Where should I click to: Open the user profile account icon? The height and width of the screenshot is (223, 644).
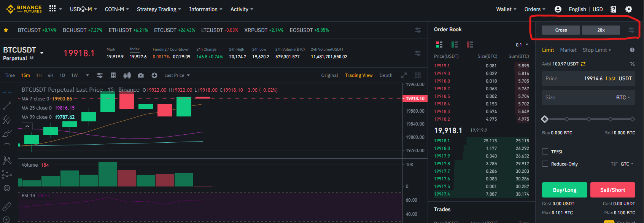[x=558, y=9]
